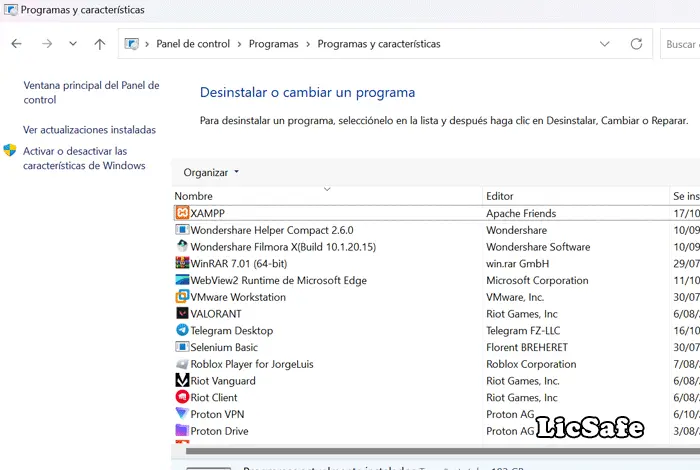Click the XAMPP program icon
This screenshot has width=700, height=470.
(182, 213)
